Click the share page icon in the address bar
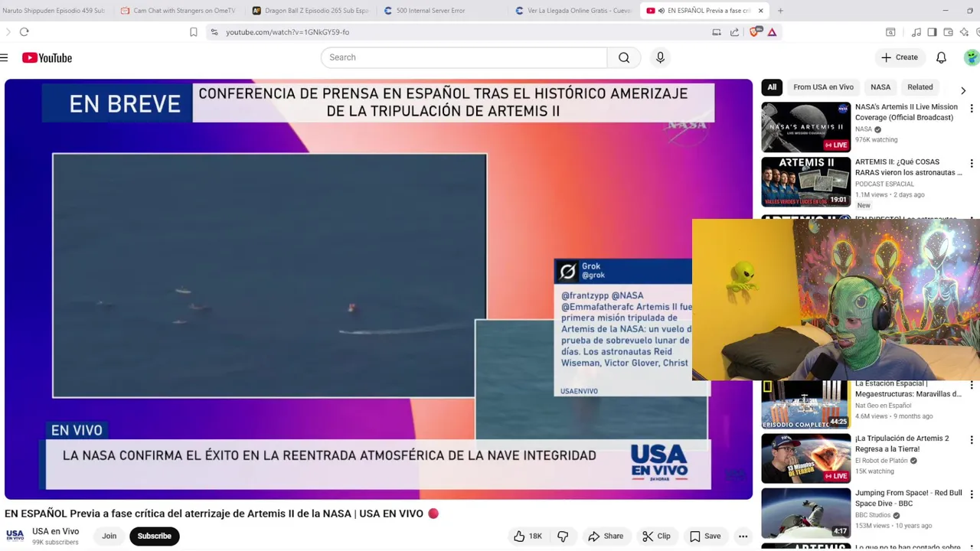980x551 pixels. click(735, 32)
